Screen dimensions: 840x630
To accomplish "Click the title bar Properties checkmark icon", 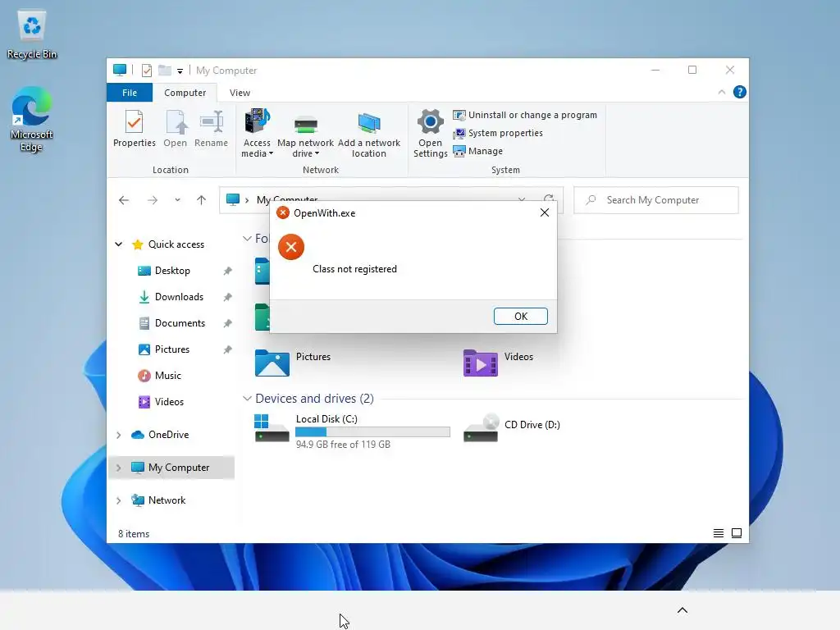I will point(146,71).
